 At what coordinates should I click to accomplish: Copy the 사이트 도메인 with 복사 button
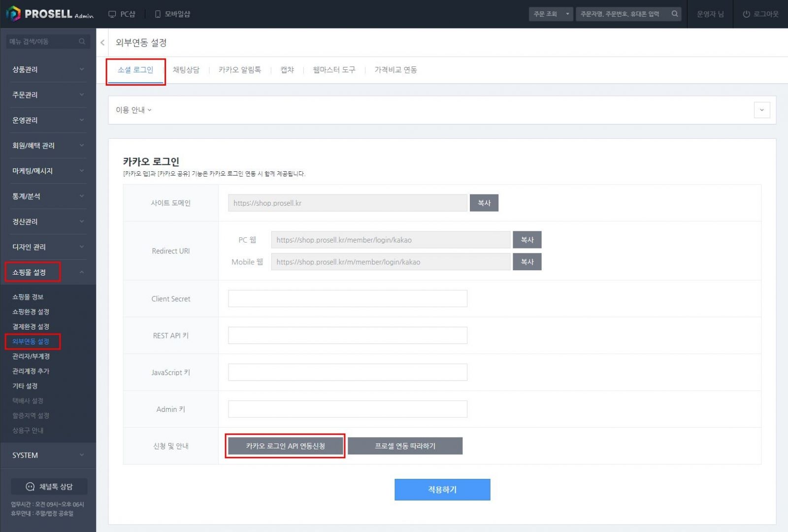point(484,203)
